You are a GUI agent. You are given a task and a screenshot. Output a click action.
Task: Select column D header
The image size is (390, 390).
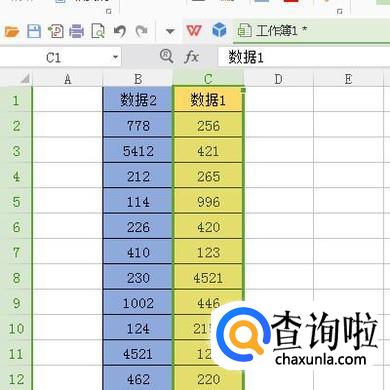[x=278, y=79]
